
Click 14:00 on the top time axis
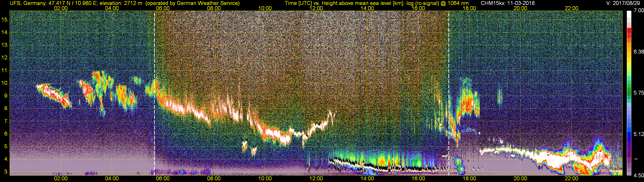click(x=367, y=8)
